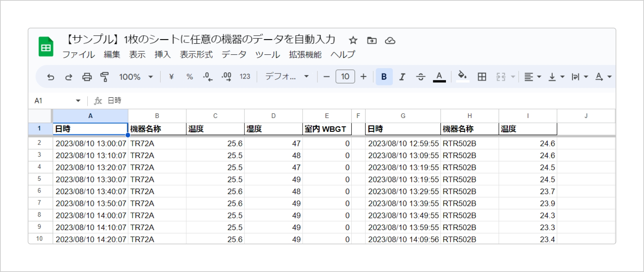Open the ヘルプ menu
The image size is (644, 272).
(x=343, y=55)
